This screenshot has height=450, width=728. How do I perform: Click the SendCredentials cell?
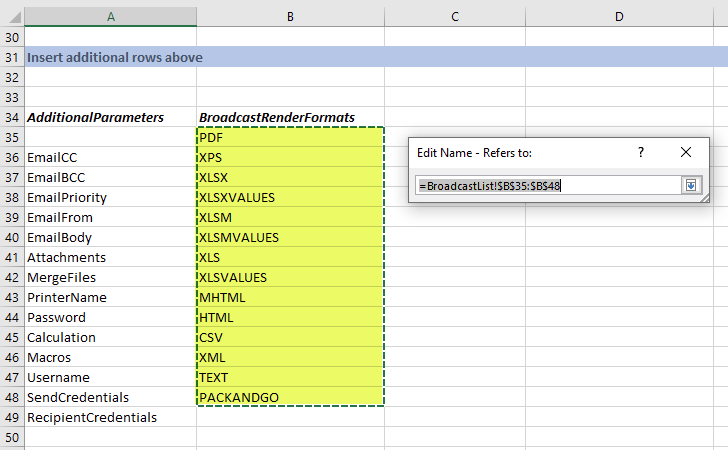(110, 397)
